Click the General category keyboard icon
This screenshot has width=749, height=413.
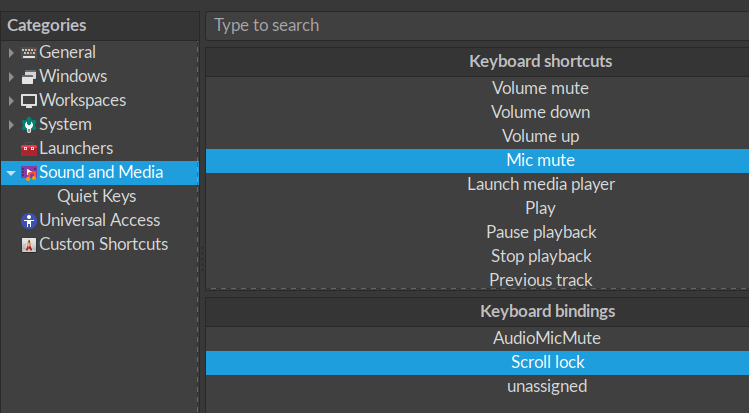[29, 53]
